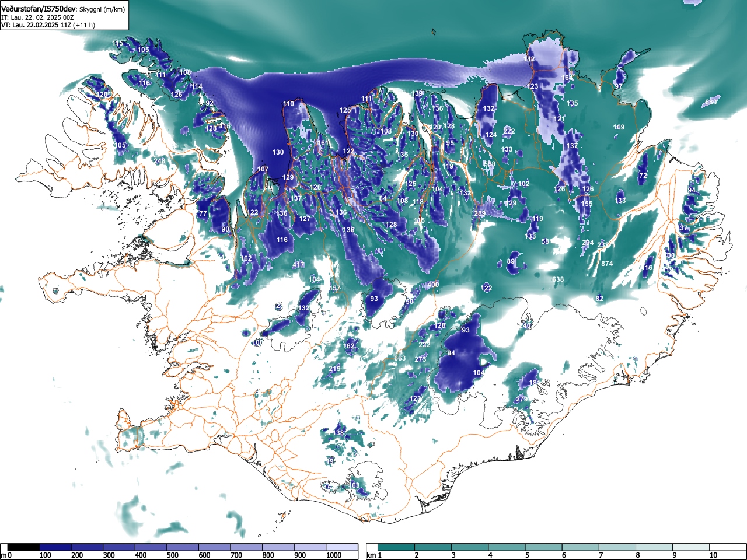Click the "139" value on north coast

pyautogui.click(x=417, y=94)
